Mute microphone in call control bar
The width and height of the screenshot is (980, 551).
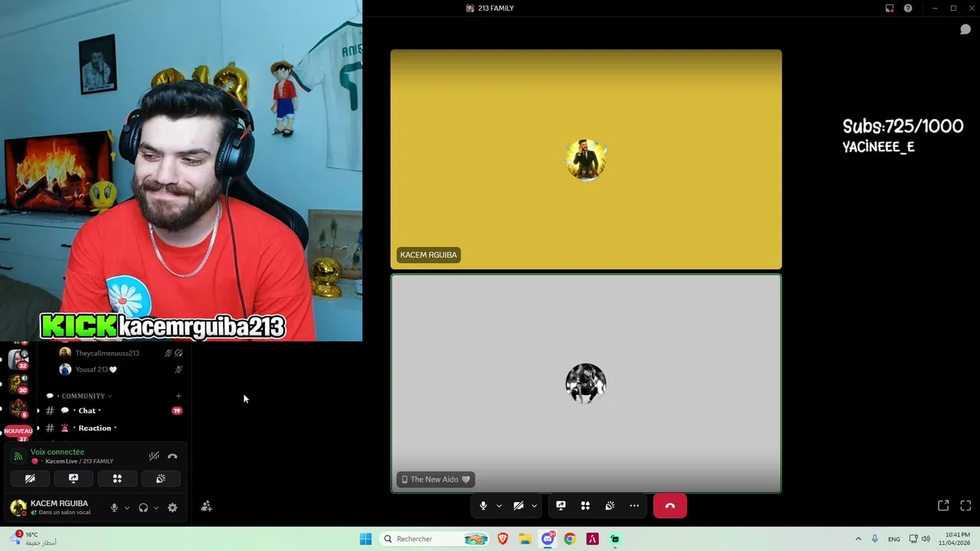click(x=483, y=506)
